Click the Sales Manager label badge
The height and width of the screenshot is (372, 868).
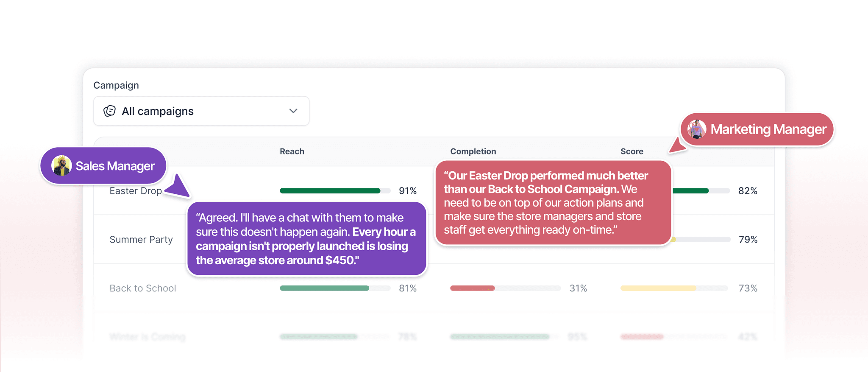tap(115, 166)
